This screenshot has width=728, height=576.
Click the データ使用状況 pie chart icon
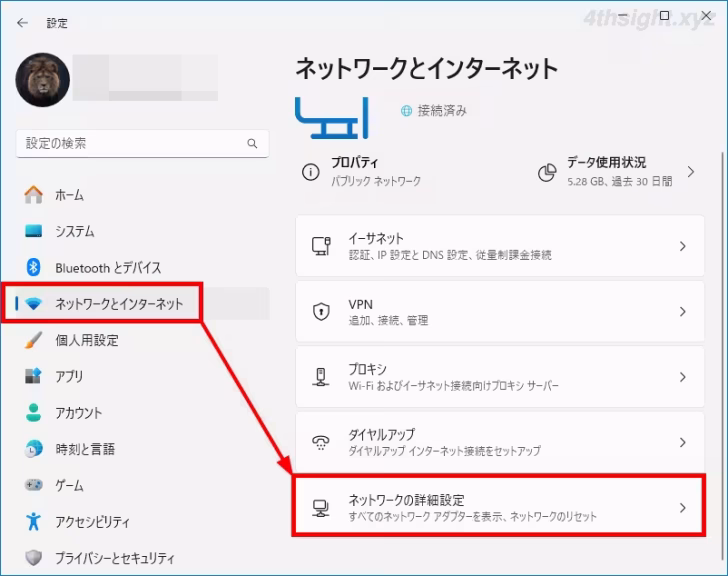[x=547, y=172]
